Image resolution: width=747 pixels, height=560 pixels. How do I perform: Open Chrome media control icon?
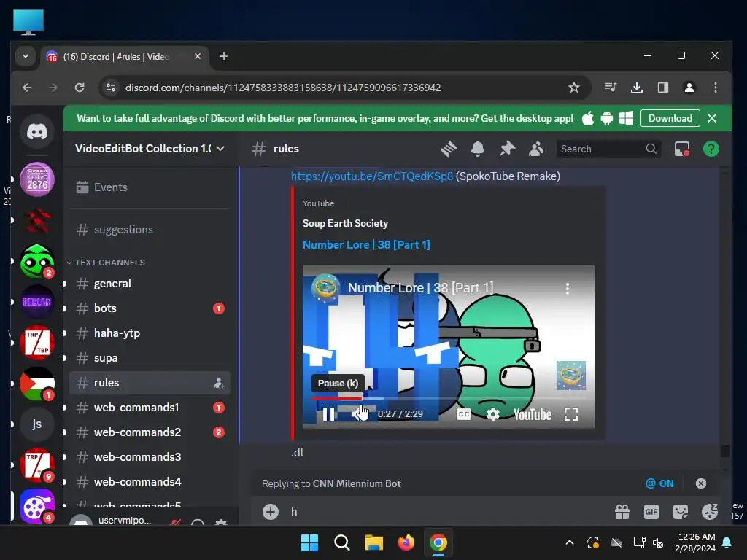pyautogui.click(x=611, y=87)
